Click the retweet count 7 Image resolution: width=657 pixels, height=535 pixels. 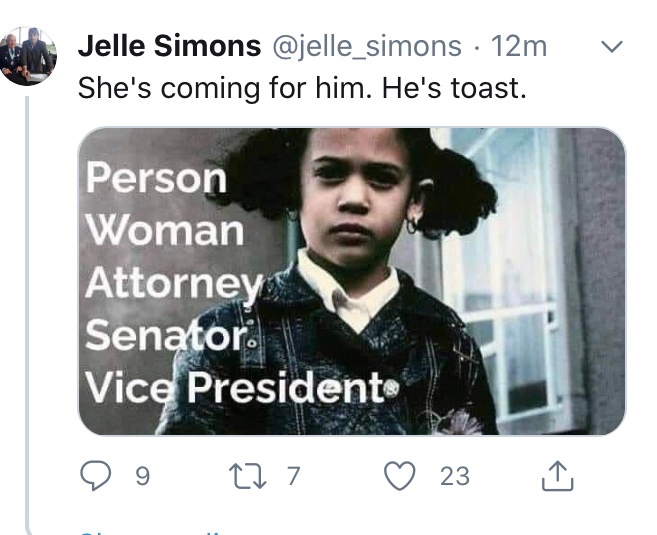coord(293,477)
